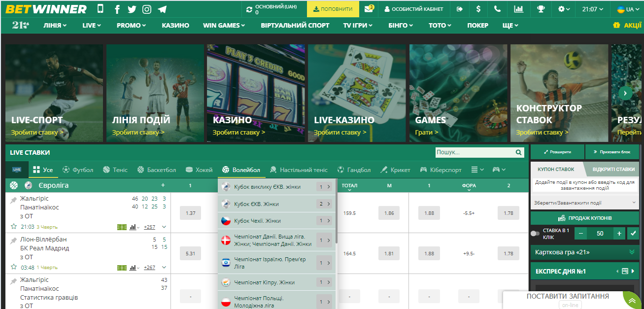Open +257 more markets link
This screenshot has width=644, height=309.
[x=150, y=227]
